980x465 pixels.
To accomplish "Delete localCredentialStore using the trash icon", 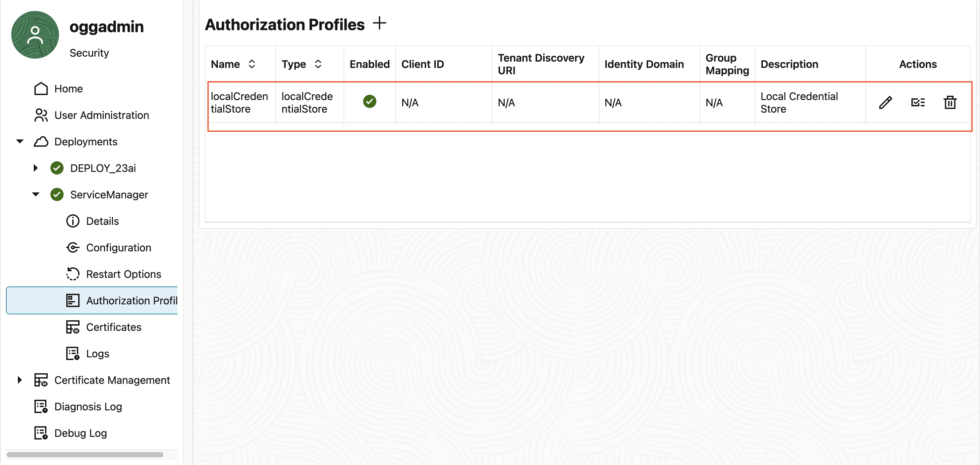I will [950, 102].
